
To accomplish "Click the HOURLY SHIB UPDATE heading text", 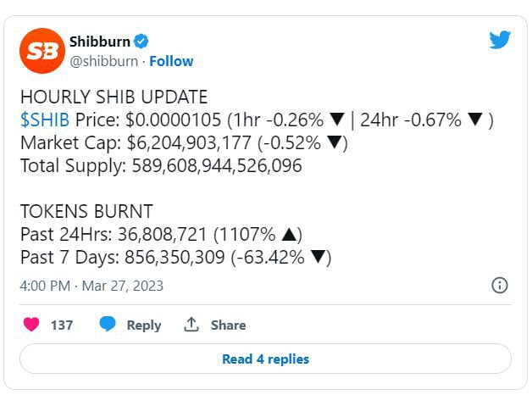I will (114, 97).
